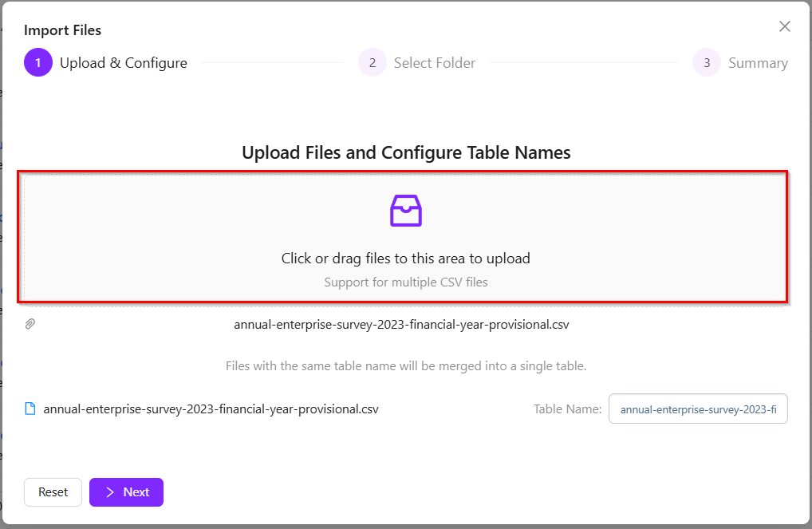Click the blue CSV file document icon

30,409
